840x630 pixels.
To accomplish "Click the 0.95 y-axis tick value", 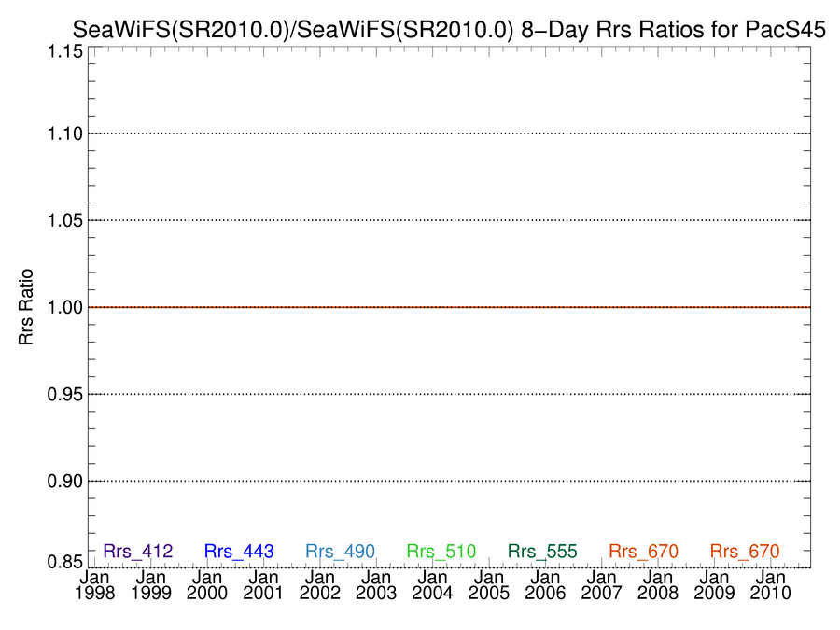I will pos(64,394).
